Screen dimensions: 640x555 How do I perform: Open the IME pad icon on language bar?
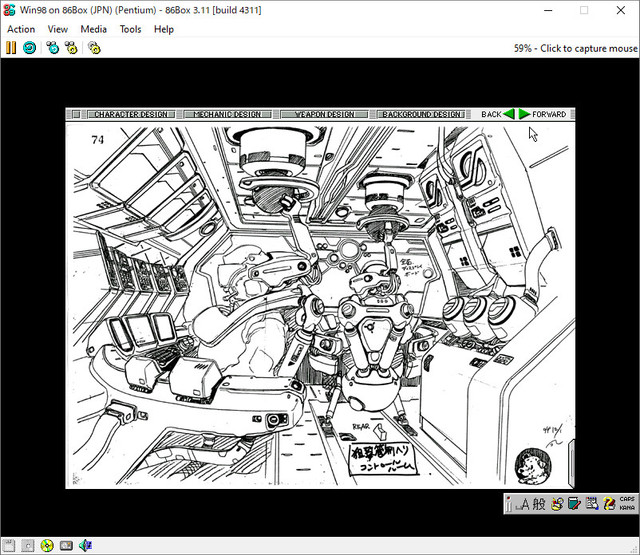(x=557, y=504)
